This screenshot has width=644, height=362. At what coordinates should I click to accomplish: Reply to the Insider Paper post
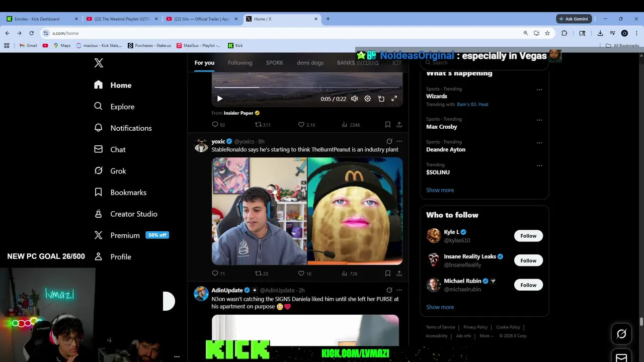pyautogui.click(x=218, y=124)
